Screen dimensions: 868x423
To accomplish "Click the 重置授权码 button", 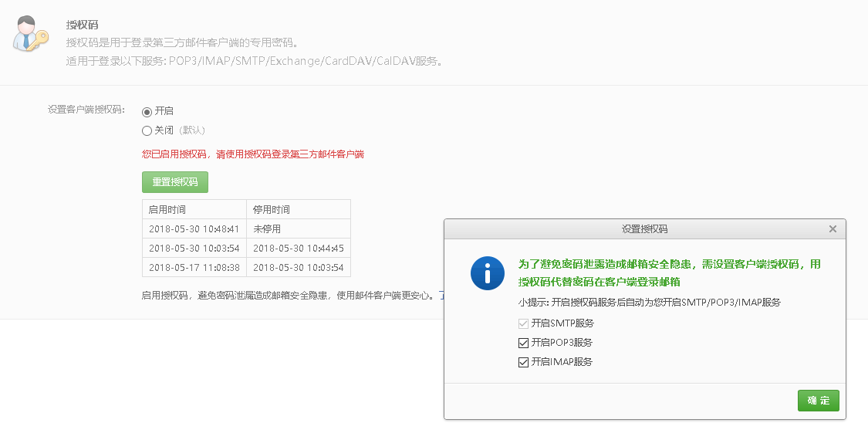I will 175,182.
